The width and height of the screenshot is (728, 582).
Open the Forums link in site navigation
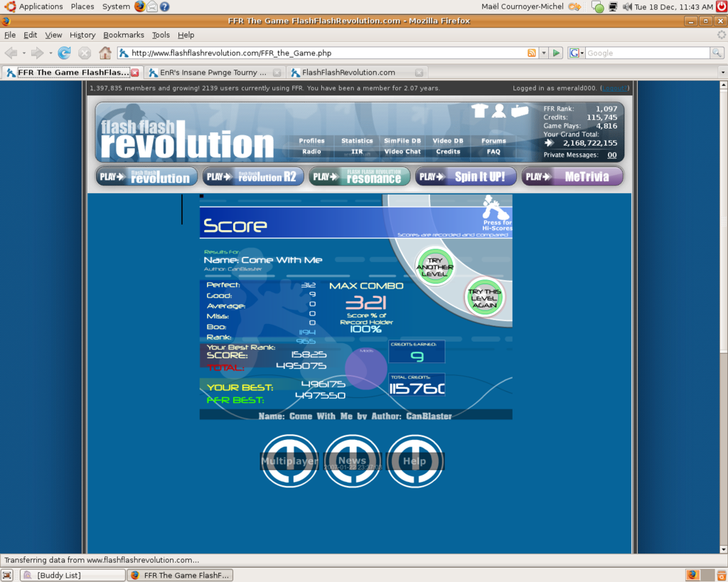493,141
